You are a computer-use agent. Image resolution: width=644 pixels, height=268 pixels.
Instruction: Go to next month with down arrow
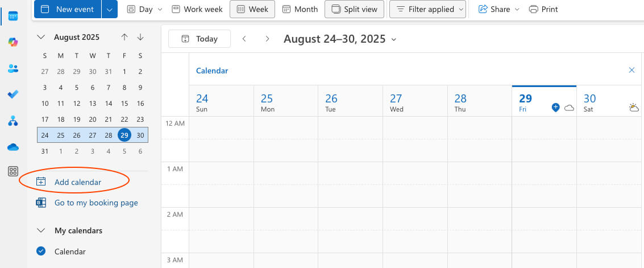coord(140,38)
